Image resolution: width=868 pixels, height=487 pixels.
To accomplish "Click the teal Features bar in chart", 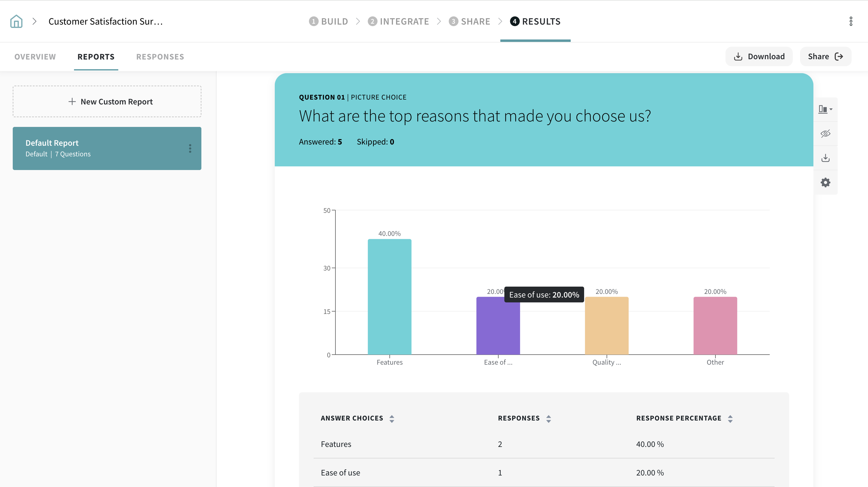I will click(x=389, y=297).
